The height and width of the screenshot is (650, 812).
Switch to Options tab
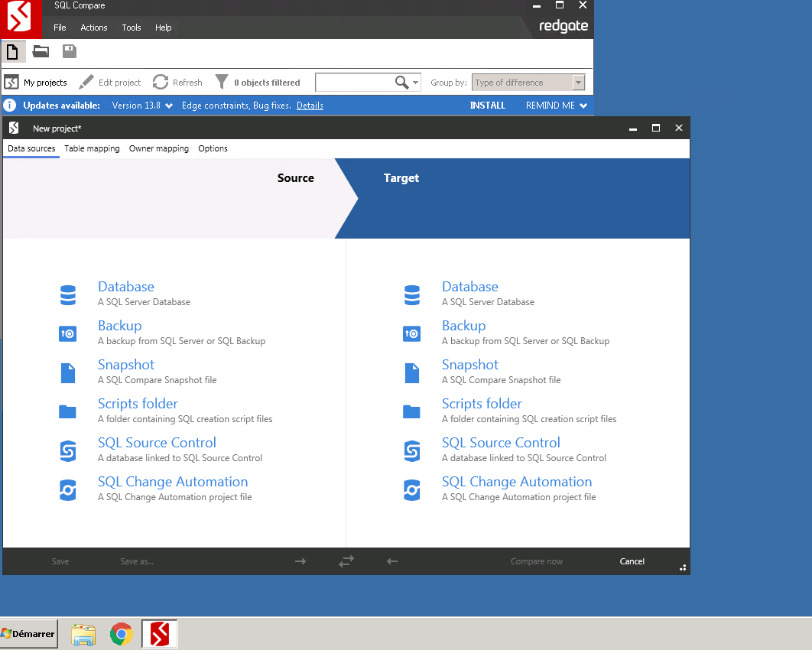coord(213,148)
